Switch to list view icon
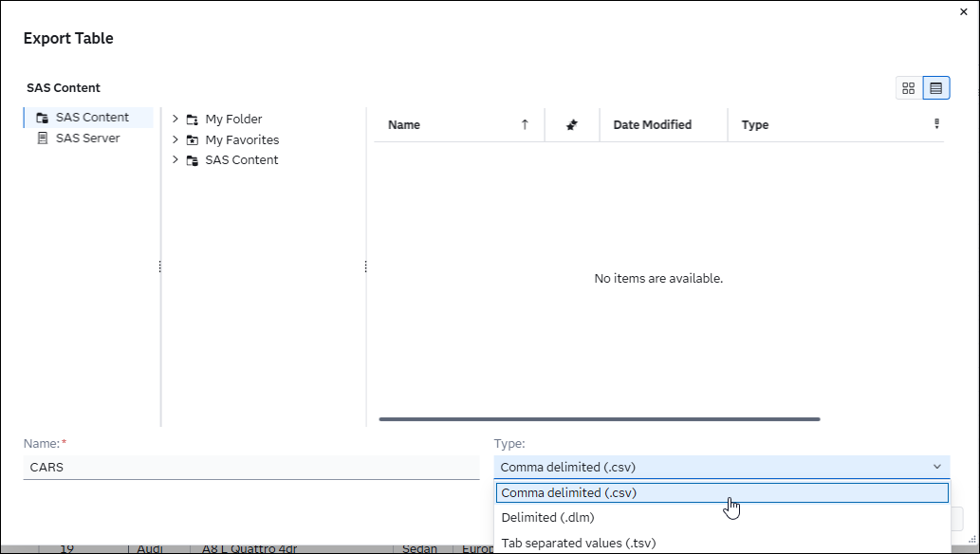 (936, 88)
